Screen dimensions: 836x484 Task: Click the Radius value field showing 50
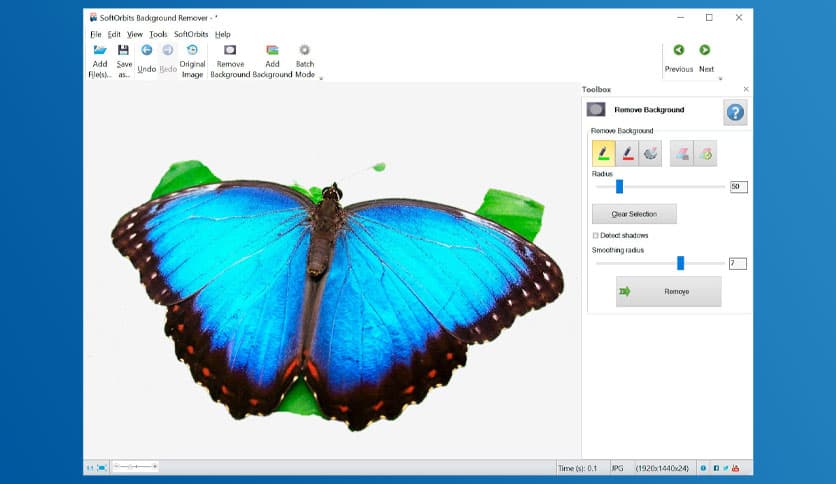point(738,187)
